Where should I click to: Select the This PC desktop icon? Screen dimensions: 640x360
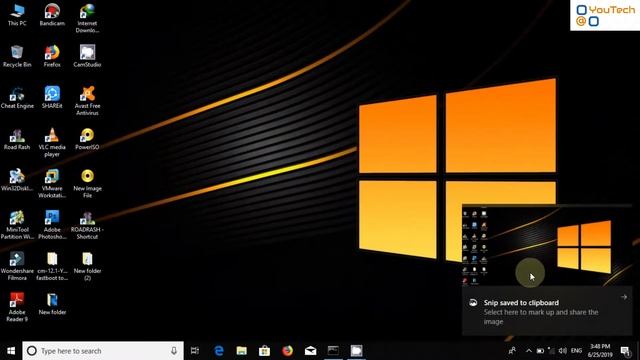coord(17,15)
